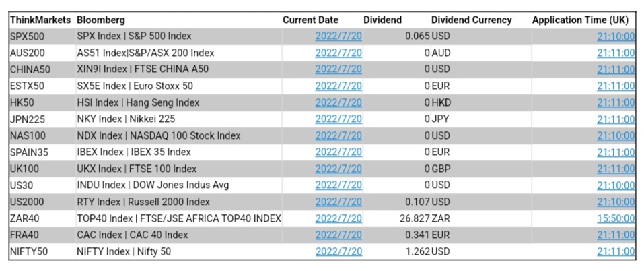This screenshot has height=271, width=644.
Task: Click the 15:50:00 time link for ZAR40
Action: pyautogui.click(x=615, y=218)
